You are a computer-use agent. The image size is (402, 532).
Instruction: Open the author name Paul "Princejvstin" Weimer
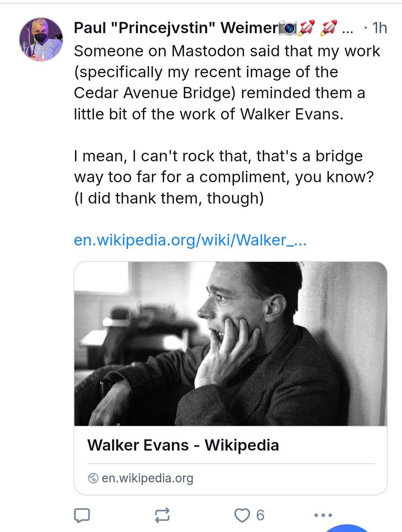[x=176, y=28]
